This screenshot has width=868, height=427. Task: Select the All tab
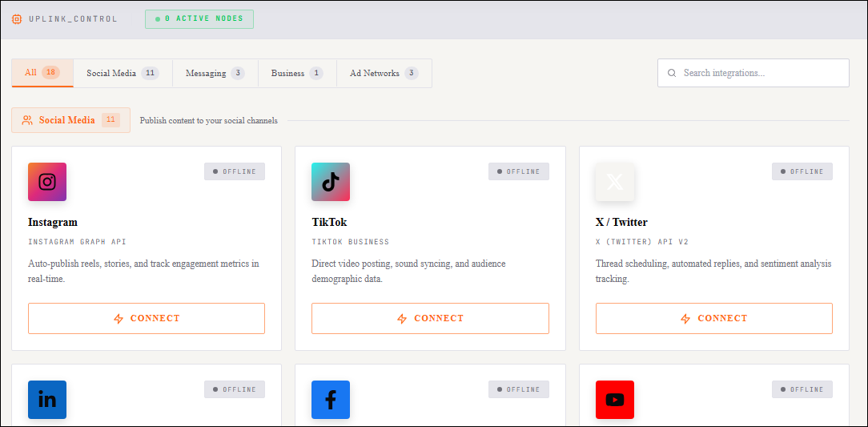click(42, 73)
